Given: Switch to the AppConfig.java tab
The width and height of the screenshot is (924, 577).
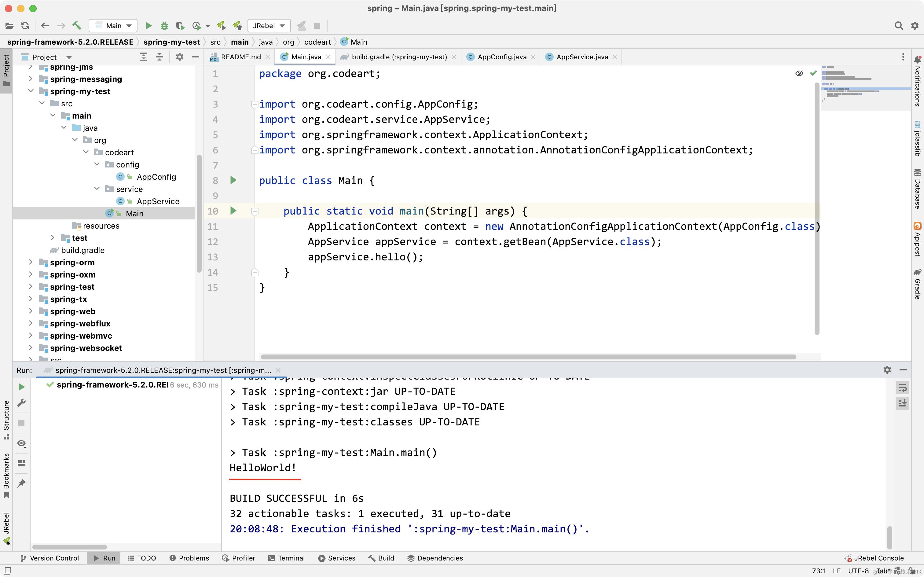Looking at the screenshot, I should (501, 57).
